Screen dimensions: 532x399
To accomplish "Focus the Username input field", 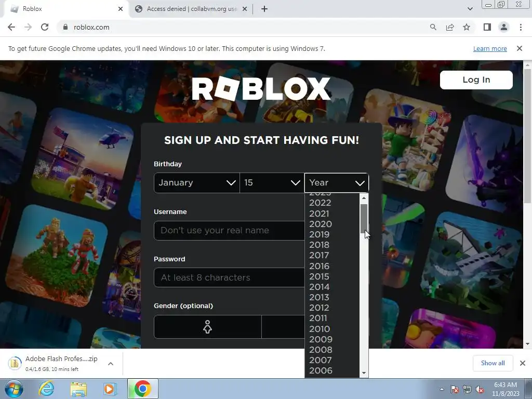I will [x=229, y=231].
